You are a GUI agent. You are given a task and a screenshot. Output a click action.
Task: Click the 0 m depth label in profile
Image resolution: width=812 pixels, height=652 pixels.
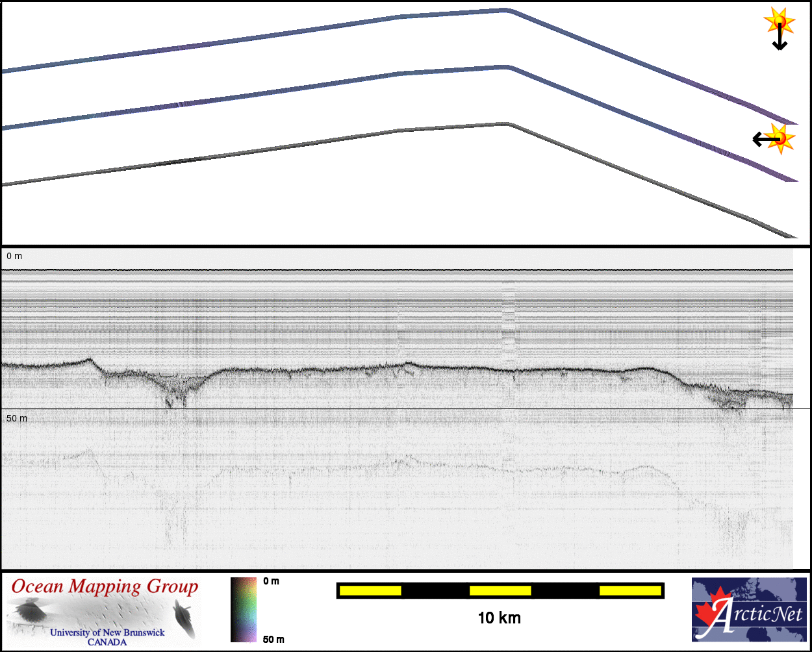(x=14, y=257)
